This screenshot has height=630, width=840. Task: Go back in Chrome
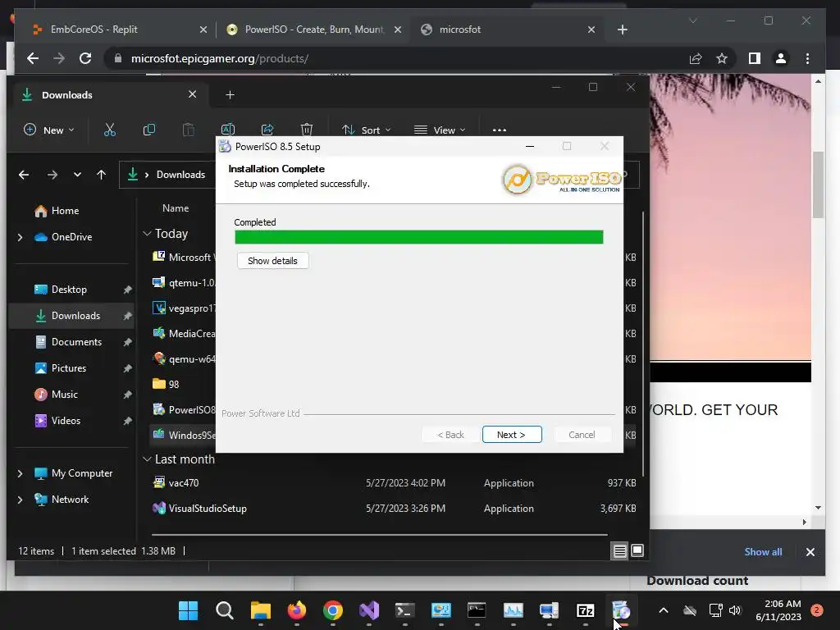[33, 58]
